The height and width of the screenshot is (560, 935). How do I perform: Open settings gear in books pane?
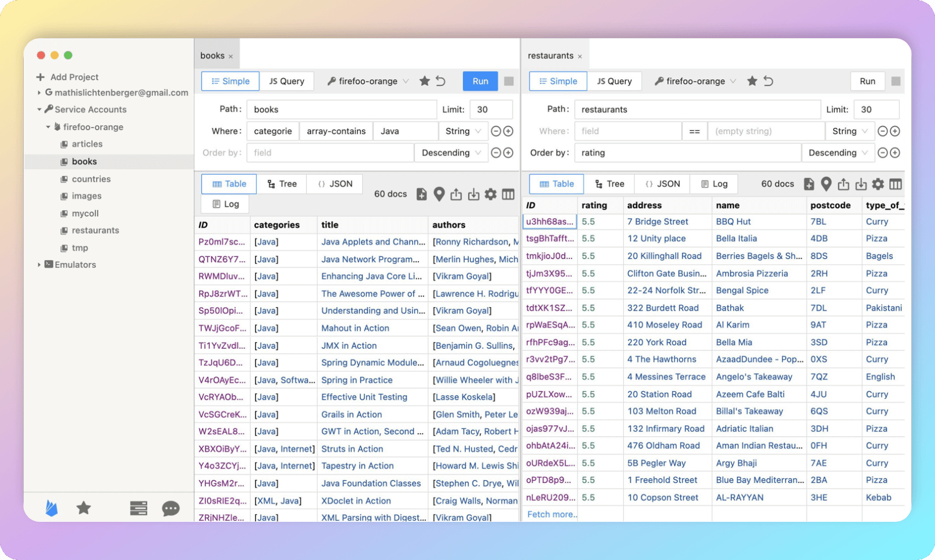491,194
